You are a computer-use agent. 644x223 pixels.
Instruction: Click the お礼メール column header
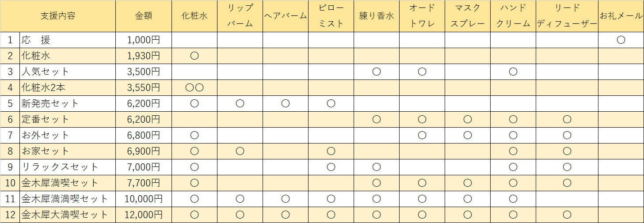(621, 16)
